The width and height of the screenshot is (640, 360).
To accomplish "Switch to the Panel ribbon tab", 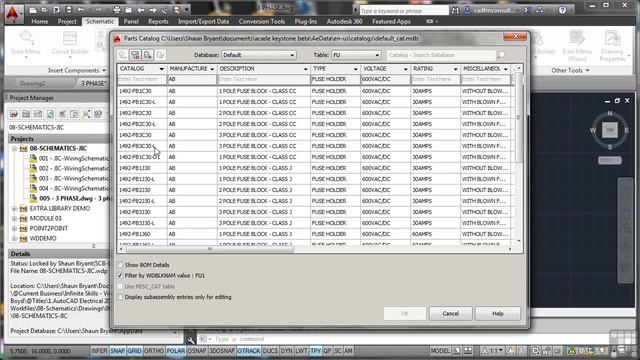I will pos(131,22).
